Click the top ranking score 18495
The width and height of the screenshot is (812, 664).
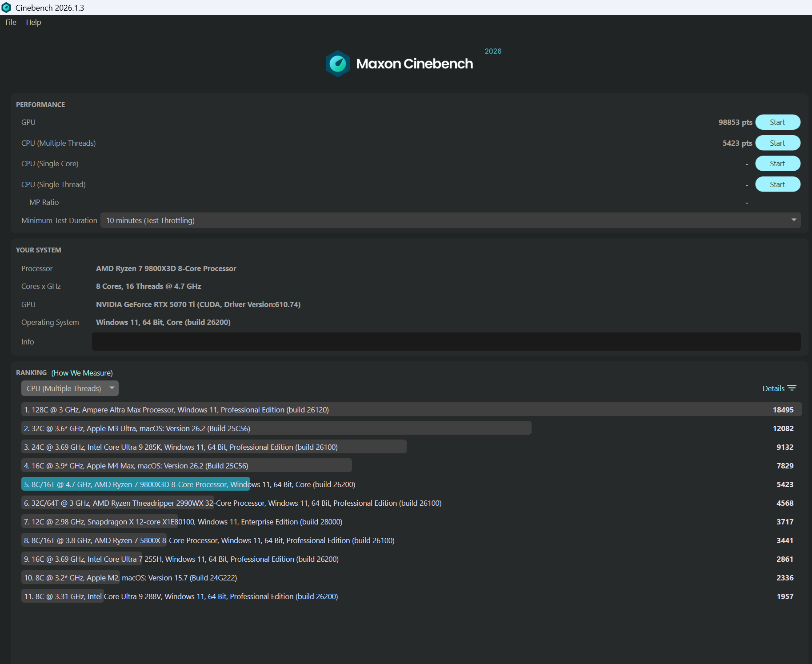tap(783, 410)
